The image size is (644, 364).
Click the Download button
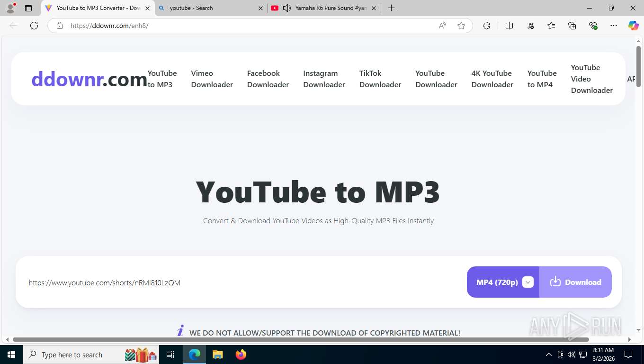pyautogui.click(x=575, y=282)
